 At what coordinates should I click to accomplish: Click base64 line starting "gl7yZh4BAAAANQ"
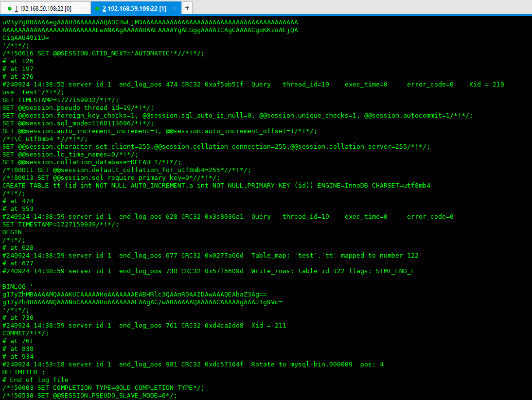142,302
